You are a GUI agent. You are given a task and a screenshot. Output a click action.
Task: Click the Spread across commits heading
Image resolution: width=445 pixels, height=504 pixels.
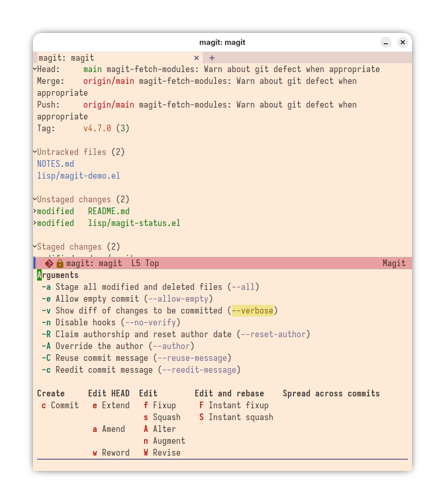click(x=331, y=394)
